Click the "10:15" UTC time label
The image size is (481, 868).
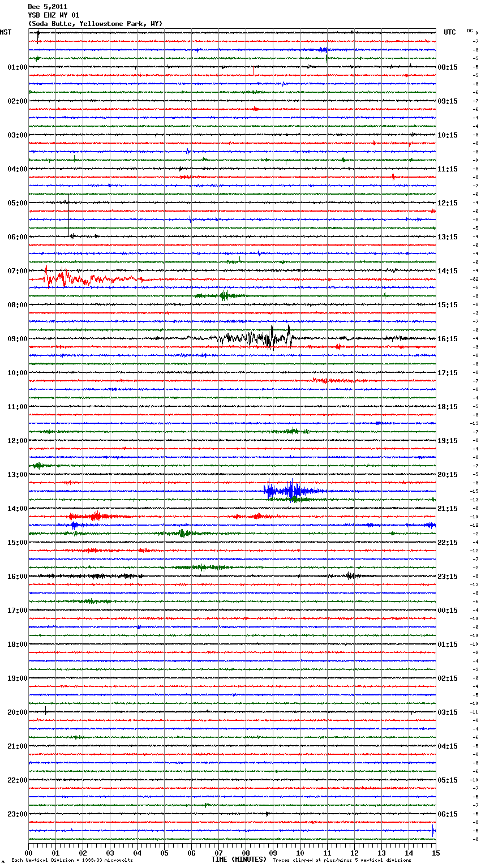(448, 135)
